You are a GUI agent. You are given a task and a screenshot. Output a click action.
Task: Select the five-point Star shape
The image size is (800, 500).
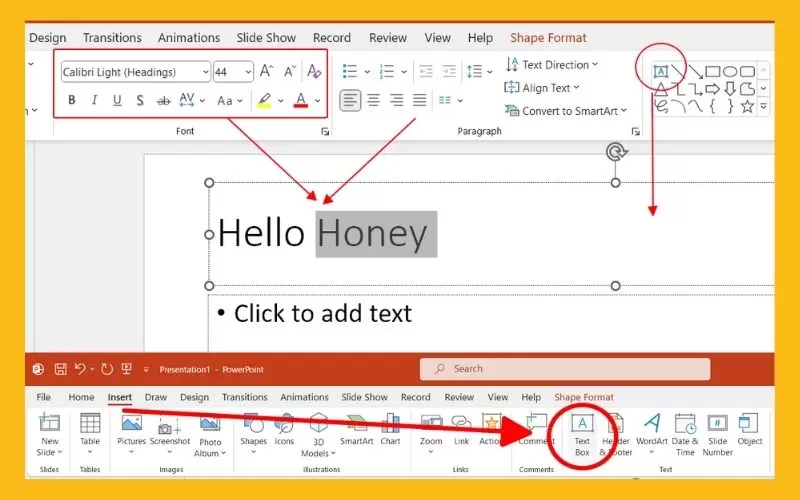(x=747, y=106)
